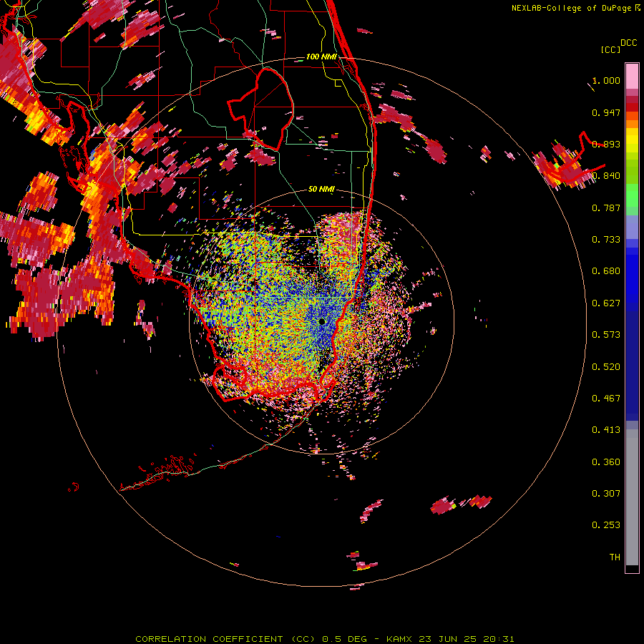This screenshot has width=644, height=644.
Task: Click the [CC] units label above the color bar
Action: coord(610,49)
